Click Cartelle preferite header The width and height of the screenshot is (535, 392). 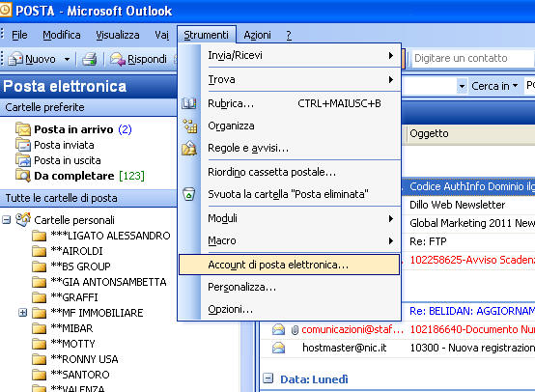point(88,107)
